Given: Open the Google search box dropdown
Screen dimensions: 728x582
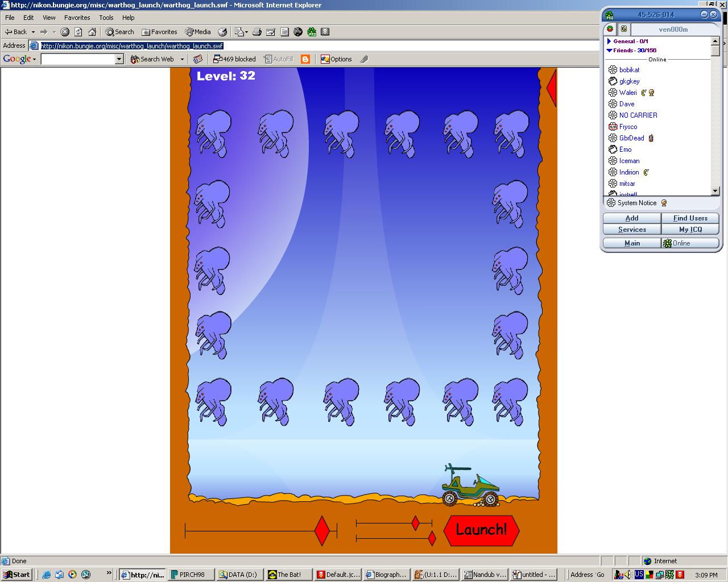Looking at the screenshot, I should point(119,59).
